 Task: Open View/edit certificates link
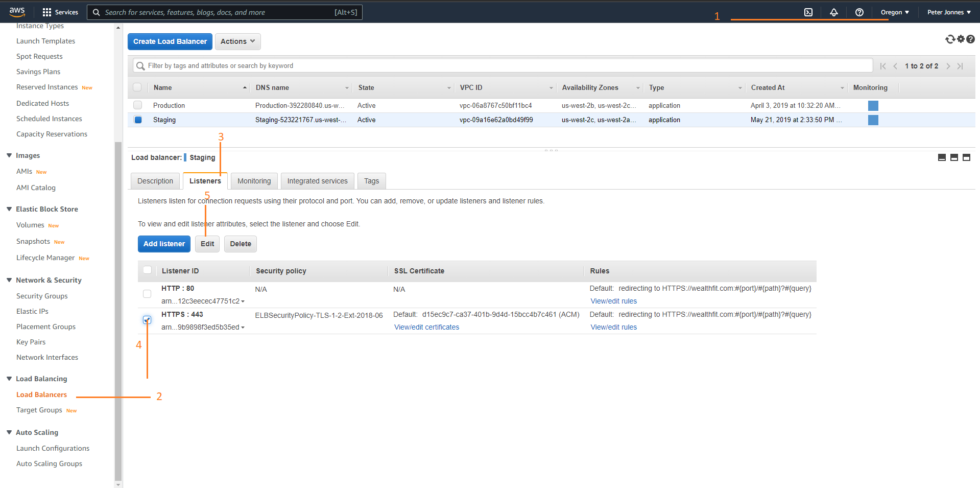click(x=426, y=327)
